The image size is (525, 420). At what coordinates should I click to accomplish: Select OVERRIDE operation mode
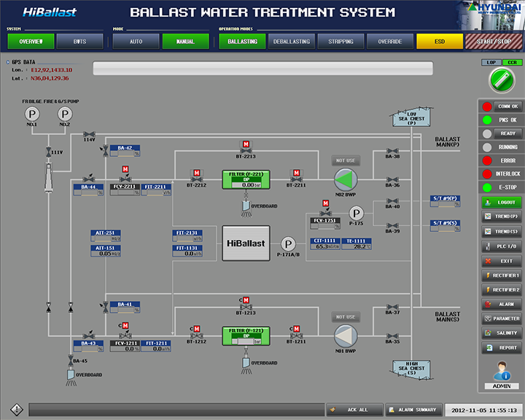click(390, 42)
